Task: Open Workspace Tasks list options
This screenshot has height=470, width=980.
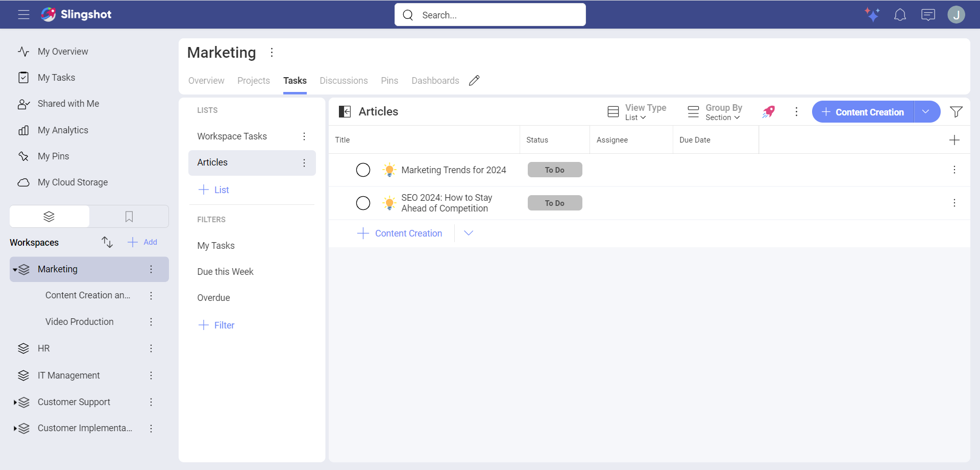Action: click(304, 136)
